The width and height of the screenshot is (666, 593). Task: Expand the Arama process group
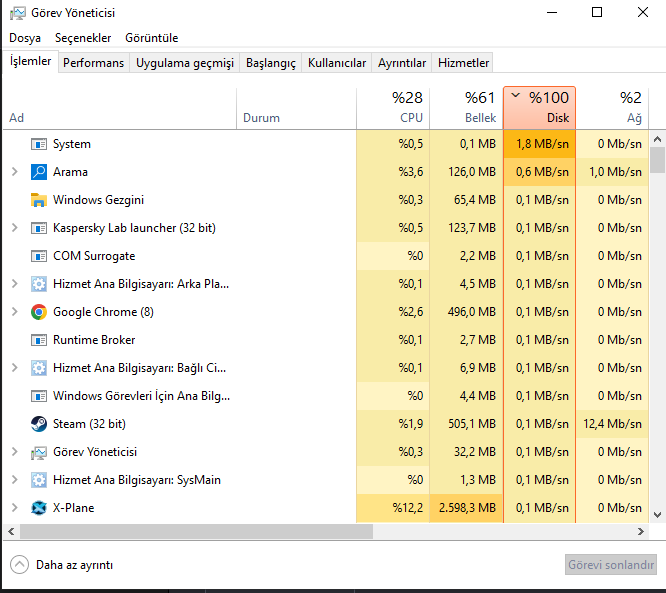click(x=14, y=172)
